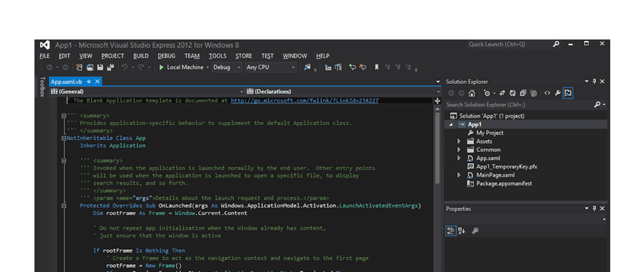The width and height of the screenshot is (644, 272).
Task: Toggle the bookmark toolbar icon
Action: click(377, 67)
